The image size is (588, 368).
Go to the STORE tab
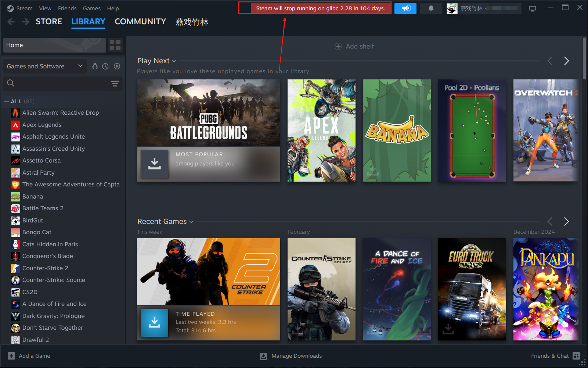pos(49,22)
